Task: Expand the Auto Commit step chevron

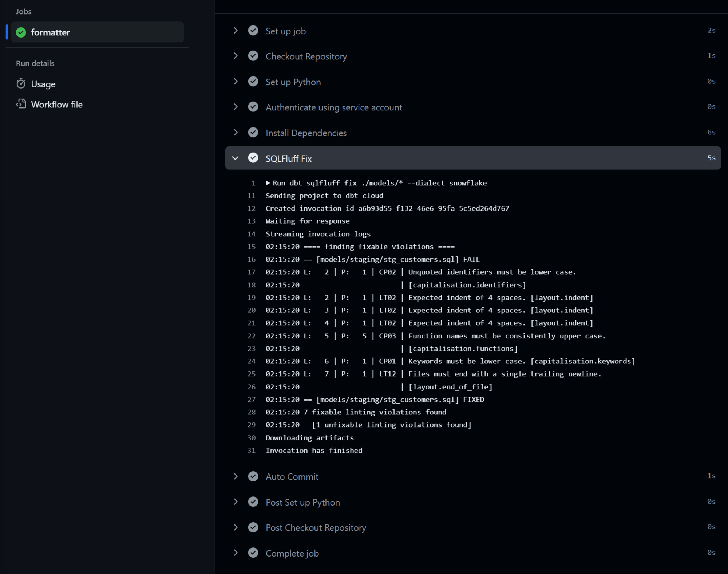Action: (x=236, y=476)
